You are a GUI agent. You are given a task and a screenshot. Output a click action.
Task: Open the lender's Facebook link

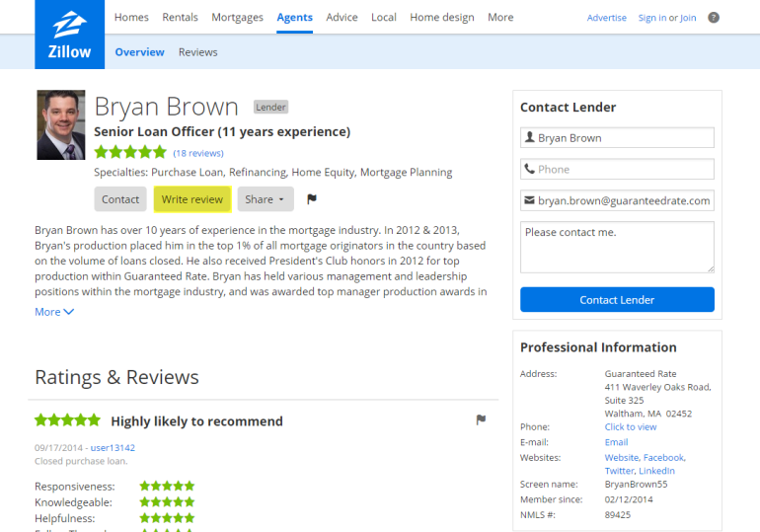[664, 457]
